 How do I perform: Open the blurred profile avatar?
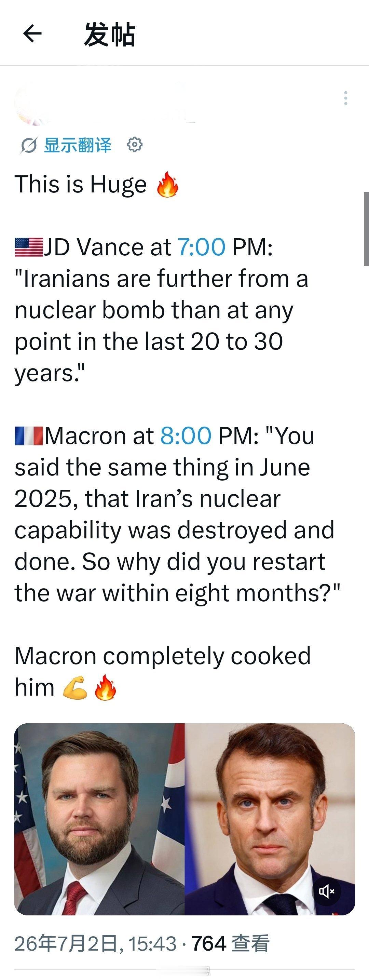(x=32, y=103)
